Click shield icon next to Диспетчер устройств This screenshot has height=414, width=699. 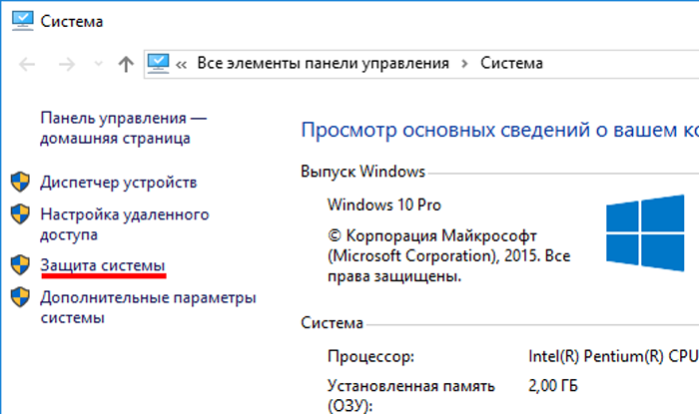pyautogui.click(x=20, y=182)
